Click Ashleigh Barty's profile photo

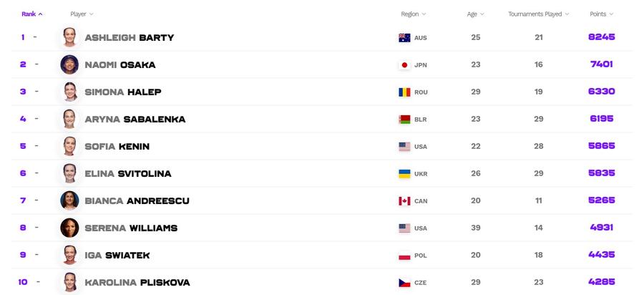click(x=69, y=37)
